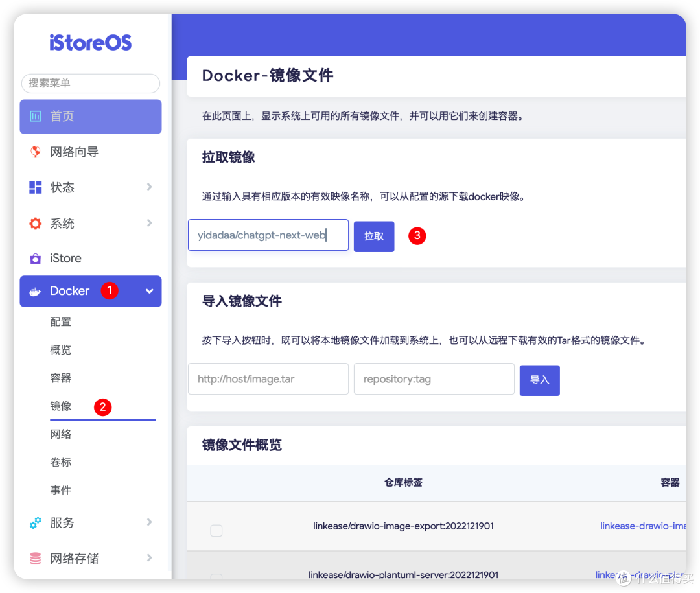
Task: Focus the yidadaa/chatgpt-next-web image name field
Action: [268, 235]
